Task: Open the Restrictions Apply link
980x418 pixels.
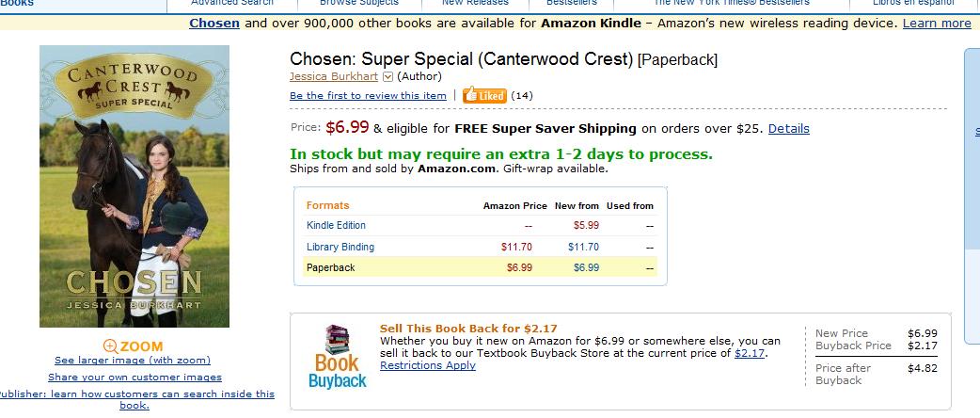Action: tap(428, 365)
